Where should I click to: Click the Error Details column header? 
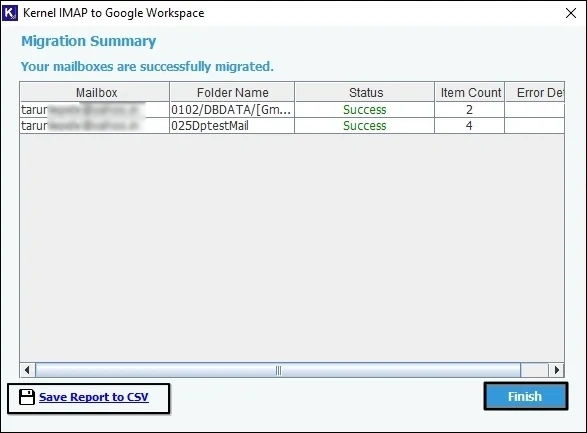click(535, 92)
